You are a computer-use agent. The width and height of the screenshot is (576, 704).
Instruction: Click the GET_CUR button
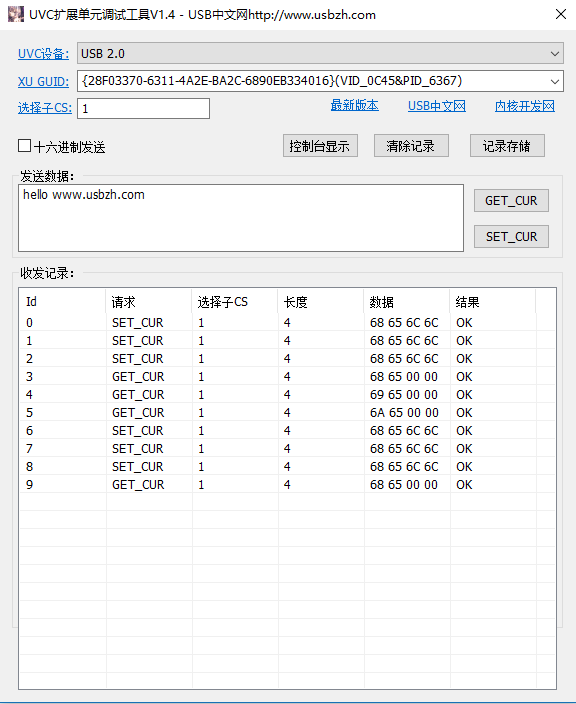tap(511, 201)
